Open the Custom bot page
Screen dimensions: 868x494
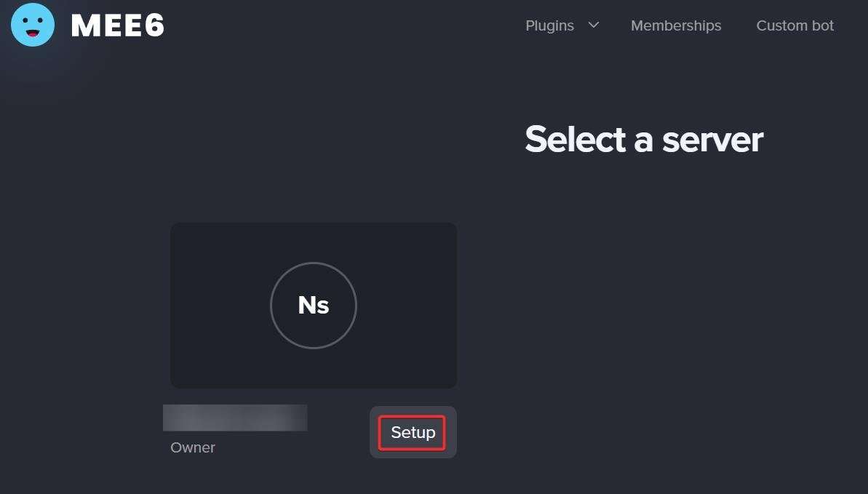point(795,25)
